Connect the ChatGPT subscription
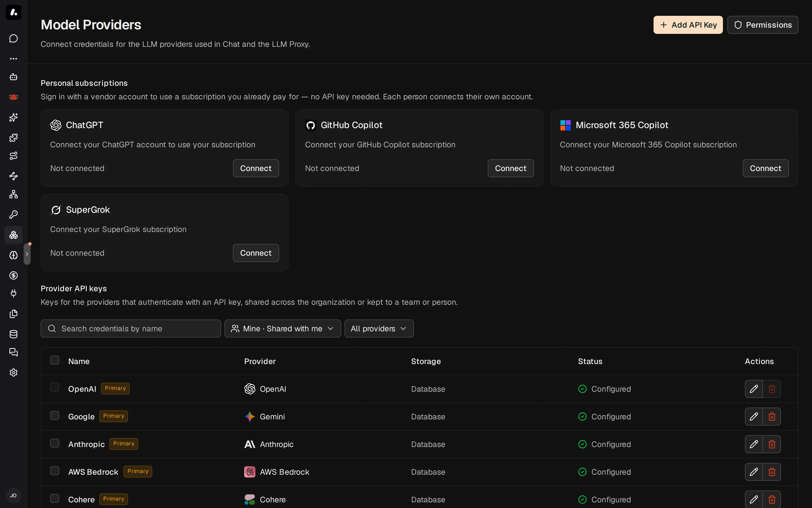The image size is (812, 508). pos(256,168)
